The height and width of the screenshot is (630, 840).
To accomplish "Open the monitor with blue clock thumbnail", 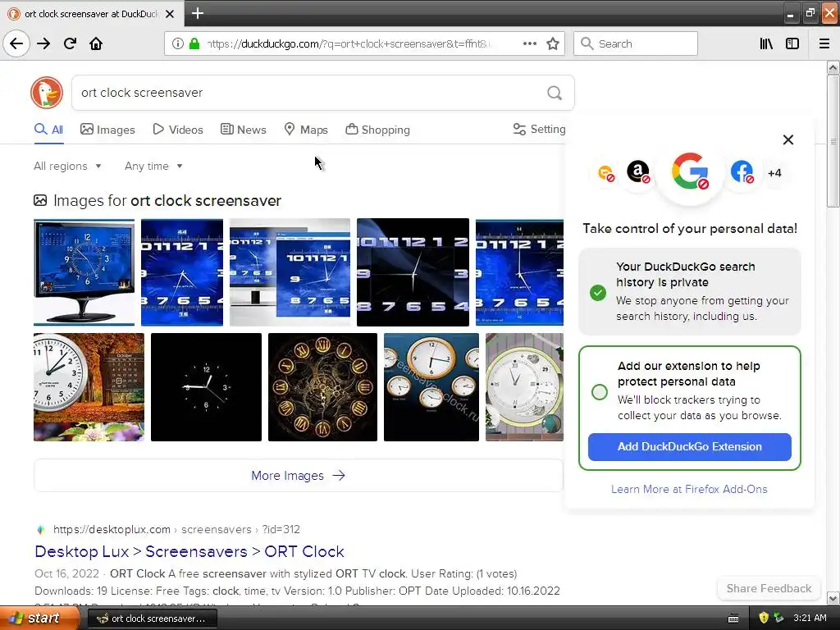I will tap(84, 272).
